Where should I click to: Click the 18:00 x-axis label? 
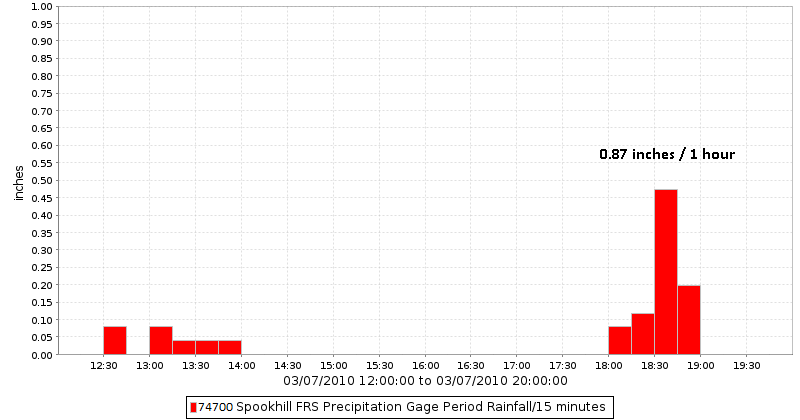tap(609, 366)
